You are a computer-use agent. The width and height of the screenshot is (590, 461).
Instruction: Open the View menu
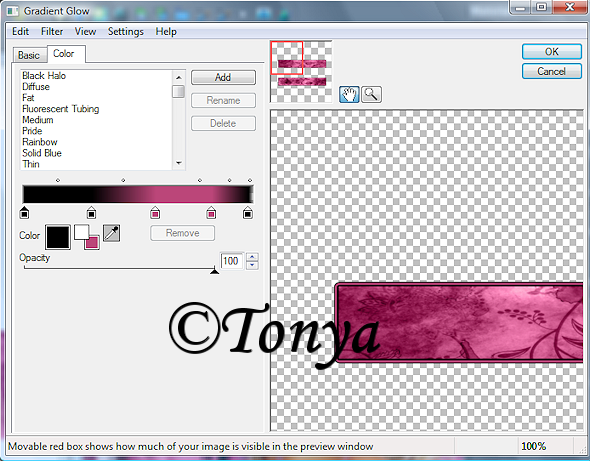pyautogui.click(x=85, y=32)
